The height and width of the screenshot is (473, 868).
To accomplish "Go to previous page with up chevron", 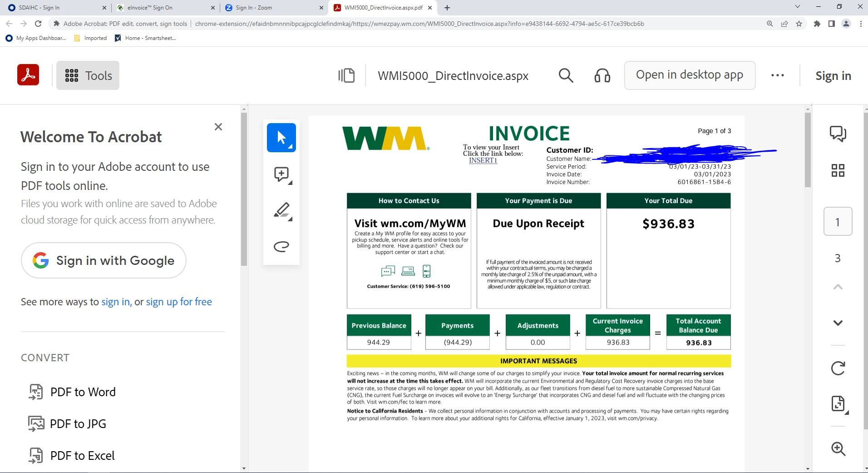I will 838,287.
